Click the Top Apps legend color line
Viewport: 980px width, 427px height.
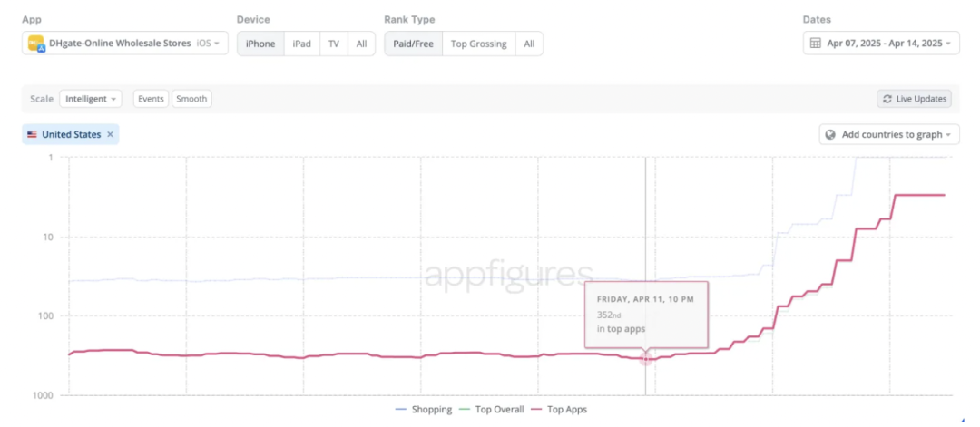point(537,410)
